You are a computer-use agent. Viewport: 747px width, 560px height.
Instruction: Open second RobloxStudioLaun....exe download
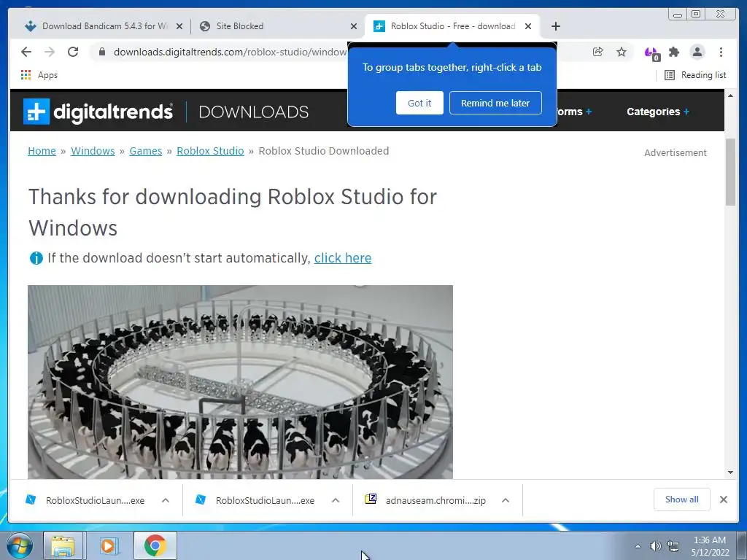pyautogui.click(x=256, y=500)
